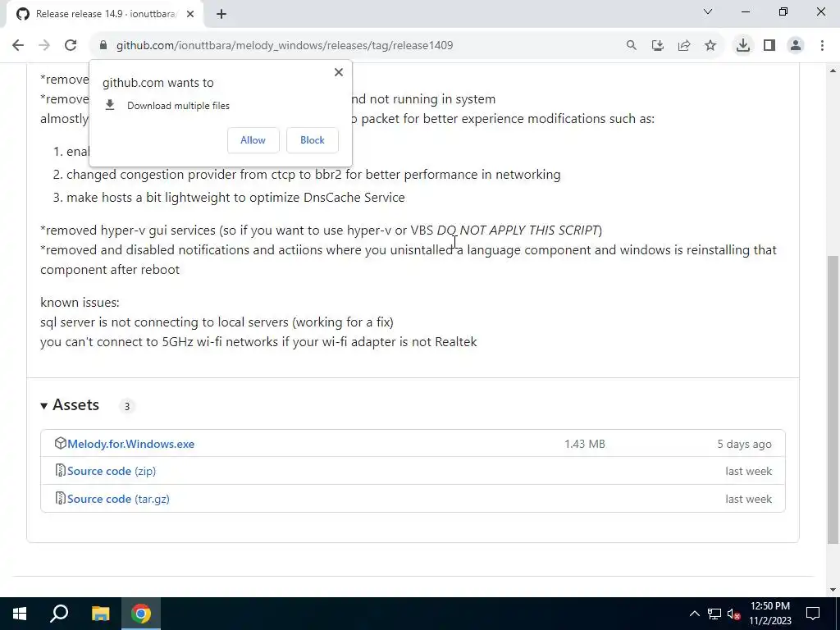Reload the GitHub release page
This screenshot has width=840, height=630.
click(71, 46)
